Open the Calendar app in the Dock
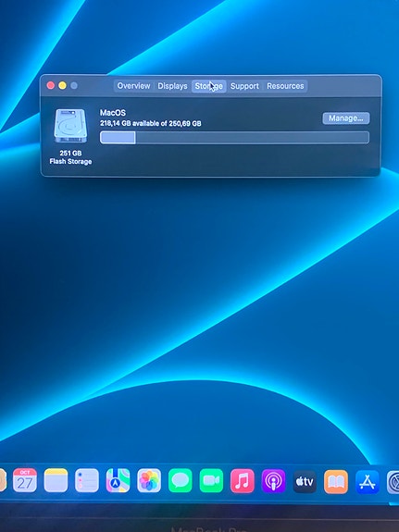The width and height of the screenshot is (399, 532). click(25, 480)
